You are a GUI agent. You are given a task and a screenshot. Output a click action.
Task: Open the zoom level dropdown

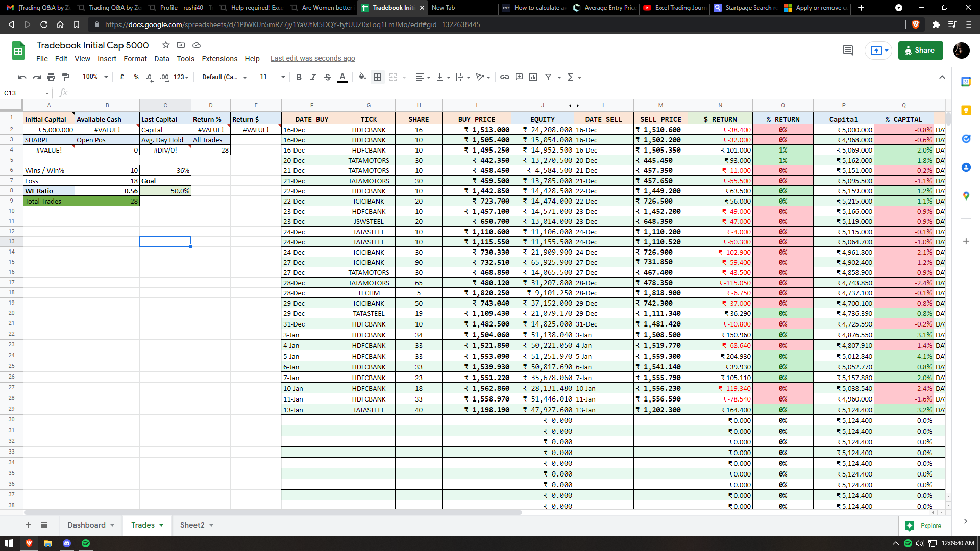coord(93,77)
